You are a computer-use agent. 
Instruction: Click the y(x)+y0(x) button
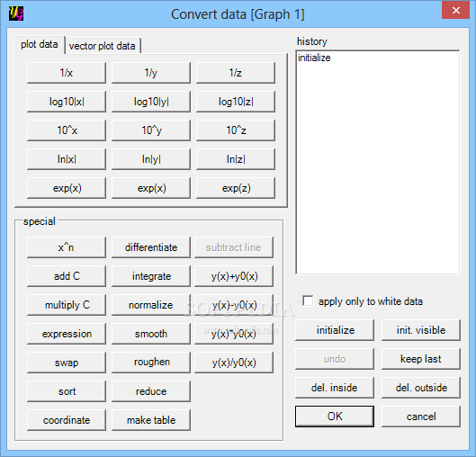(234, 276)
